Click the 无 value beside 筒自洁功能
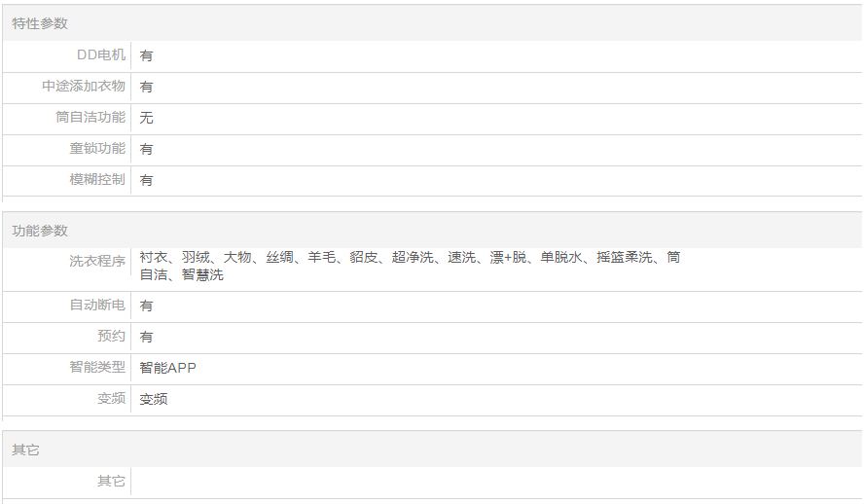 (146, 118)
